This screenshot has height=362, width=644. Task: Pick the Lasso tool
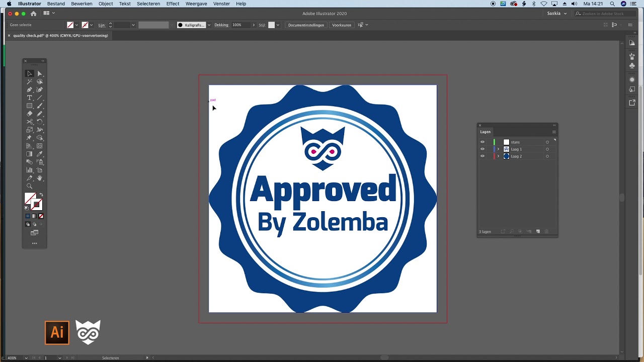(40, 81)
